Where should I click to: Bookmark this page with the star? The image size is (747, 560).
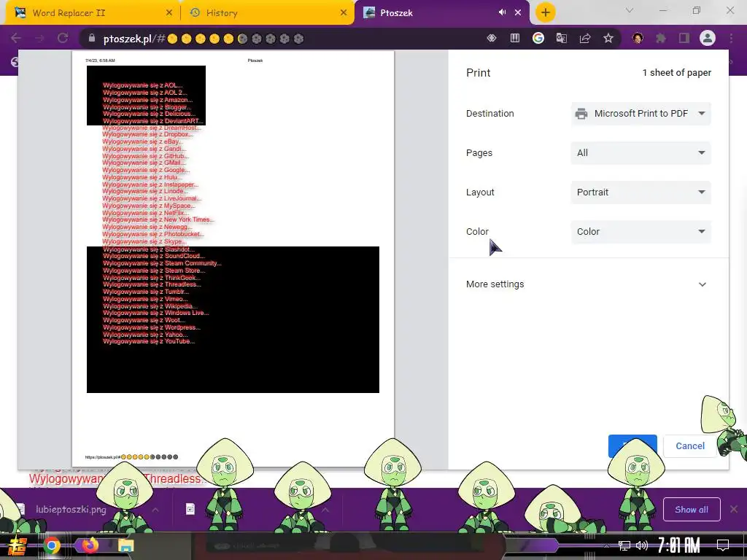pyautogui.click(x=608, y=38)
